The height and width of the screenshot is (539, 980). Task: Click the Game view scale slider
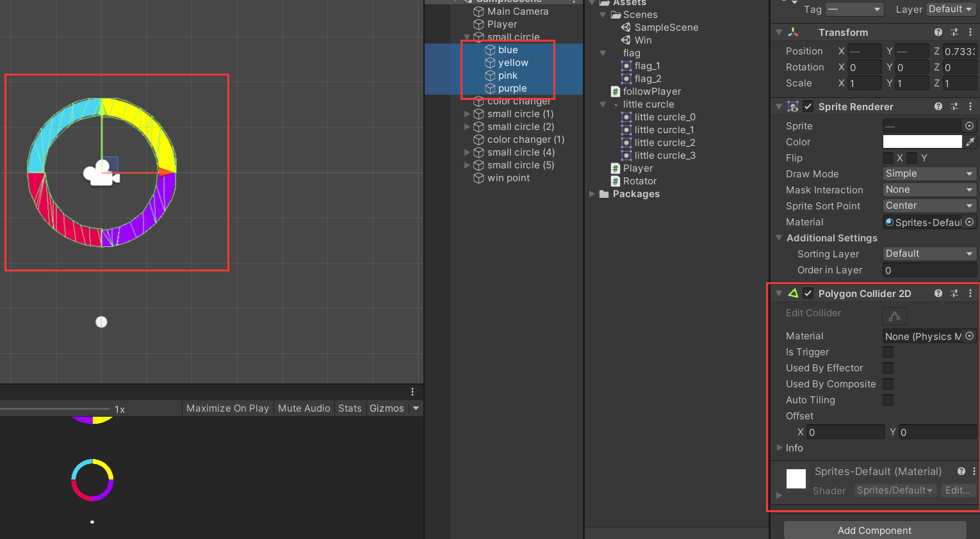54,408
